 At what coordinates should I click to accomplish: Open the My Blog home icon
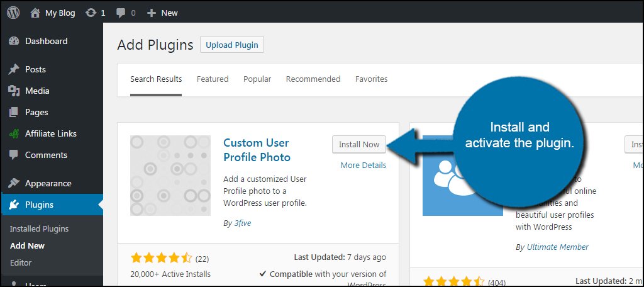[x=35, y=13]
